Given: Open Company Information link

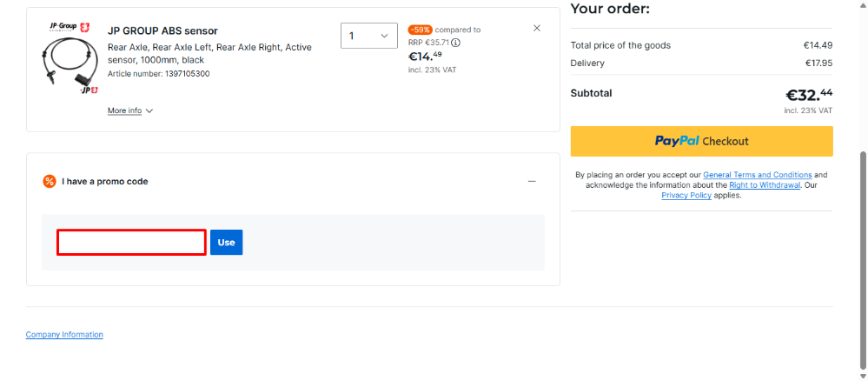Looking at the screenshot, I should (64, 334).
